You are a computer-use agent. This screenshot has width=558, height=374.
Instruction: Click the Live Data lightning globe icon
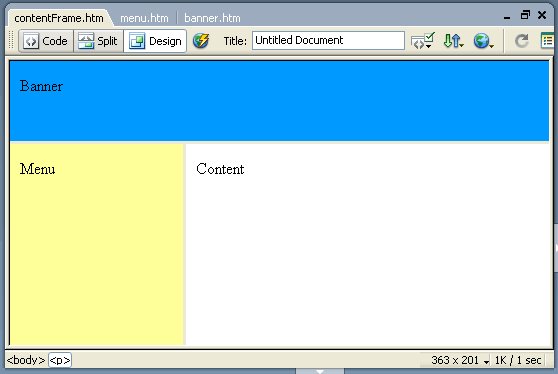[201, 41]
